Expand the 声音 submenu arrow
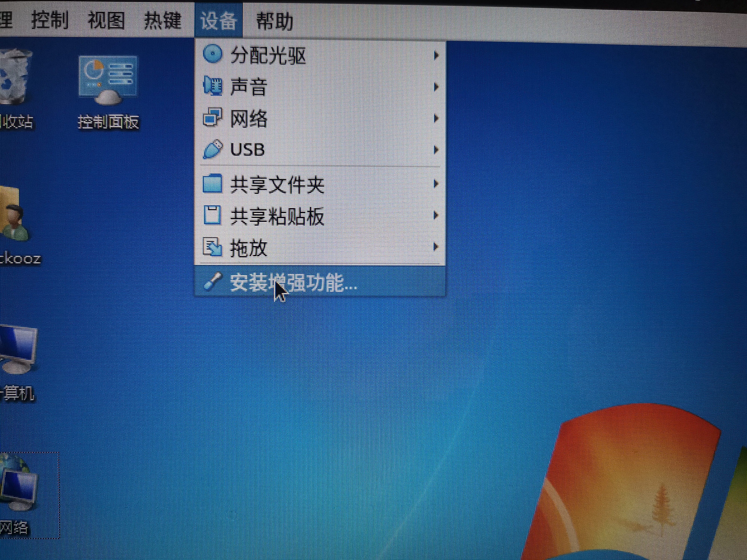Screen dimensions: 747x560 tap(436, 87)
